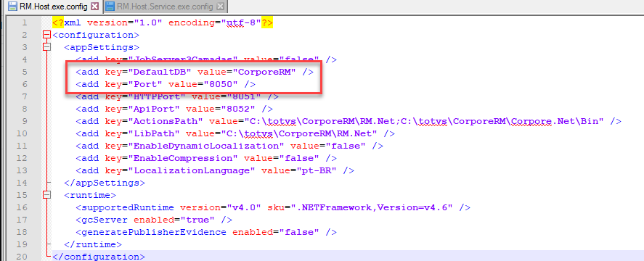Collapse the appSettings fold marker
Screen dimensions: 644x261
click(46, 47)
